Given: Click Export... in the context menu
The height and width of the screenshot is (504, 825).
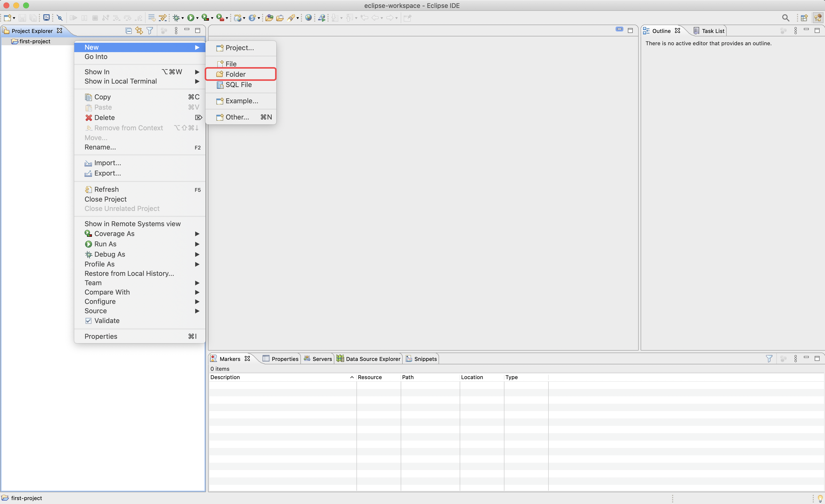Looking at the screenshot, I should [140, 173].
